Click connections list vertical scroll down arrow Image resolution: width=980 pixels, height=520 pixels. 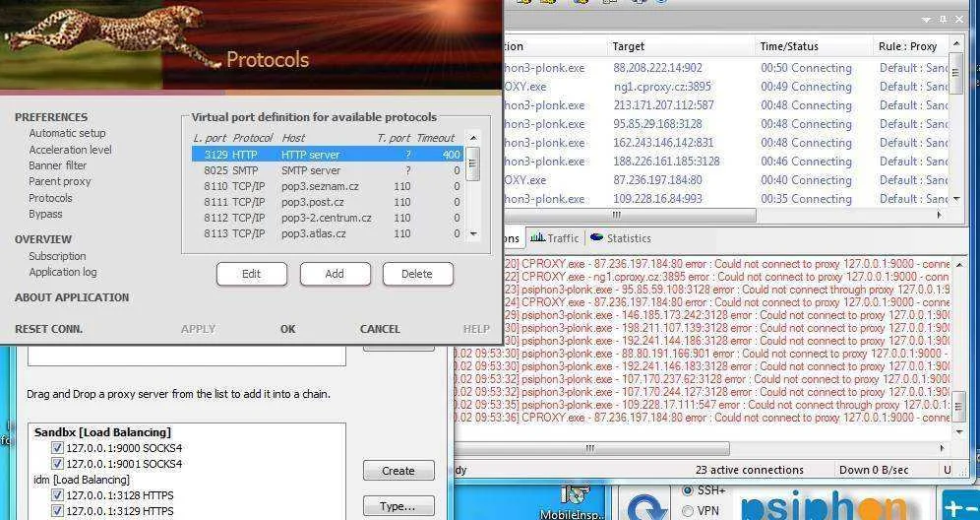[955, 199]
